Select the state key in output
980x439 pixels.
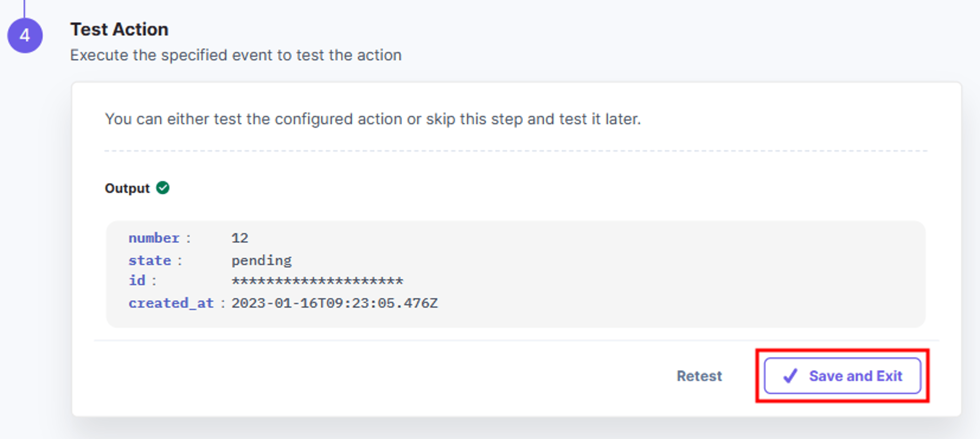tap(150, 260)
